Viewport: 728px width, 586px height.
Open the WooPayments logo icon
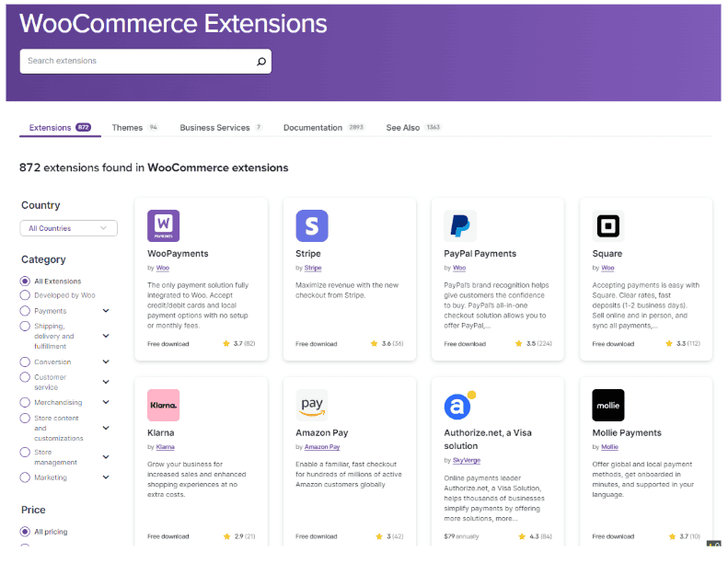[x=164, y=226]
